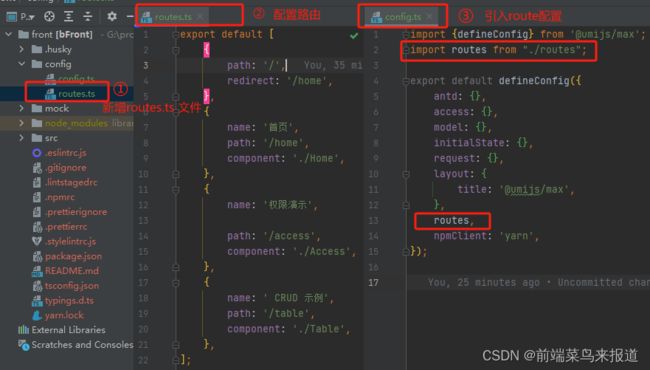Click npmClient: 'yarn' in config.ts

pyautogui.click(x=486, y=236)
